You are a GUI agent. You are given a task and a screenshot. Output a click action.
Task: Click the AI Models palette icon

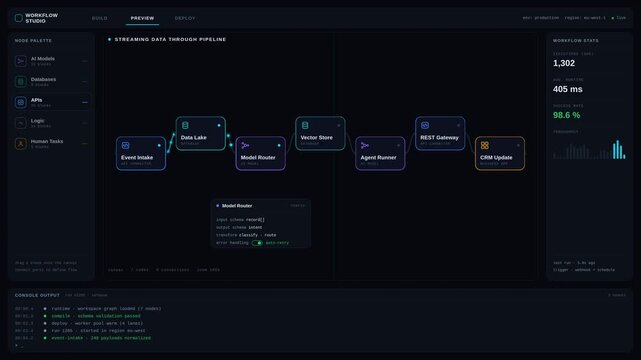pyautogui.click(x=20, y=61)
